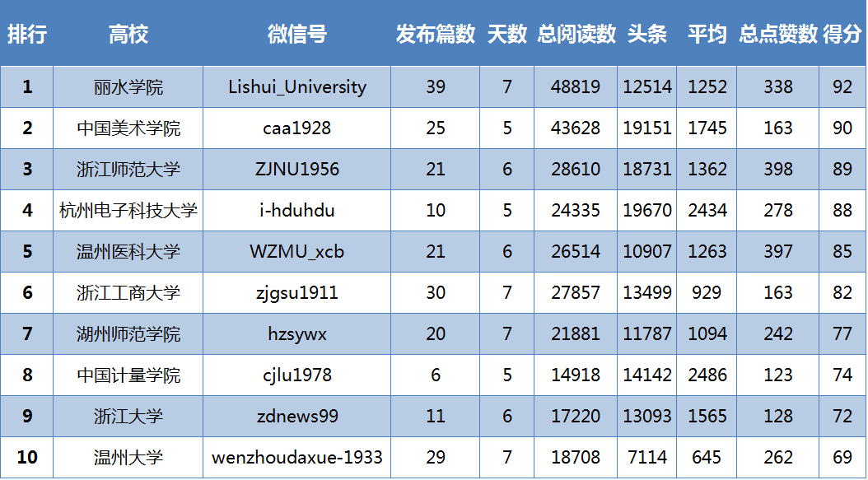The height and width of the screenshot is (480, 868).
Task: Click the 总点赞数 column header
Action: click(778, 35)
